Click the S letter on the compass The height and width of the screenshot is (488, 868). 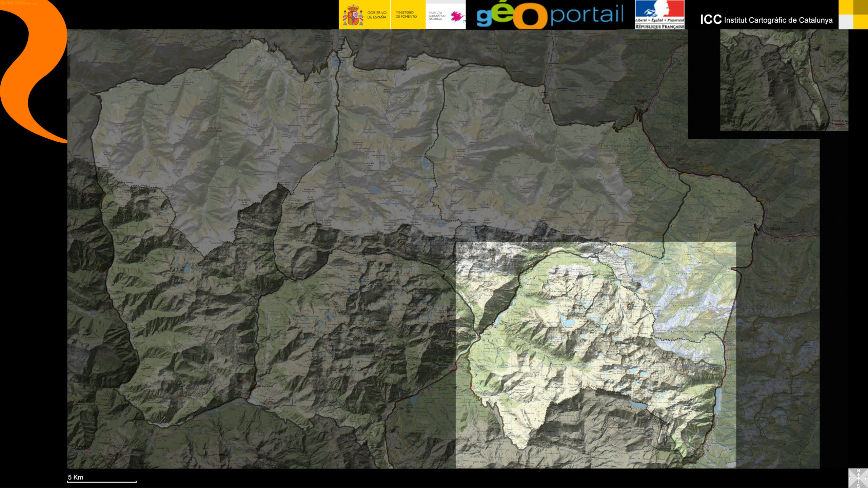click(x=859, y=486)
